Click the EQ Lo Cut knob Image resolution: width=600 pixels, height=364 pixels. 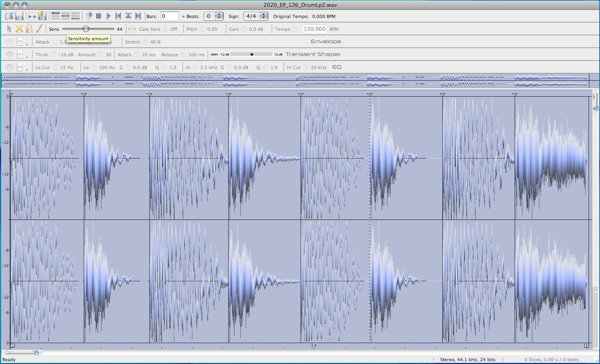[55, 67]
